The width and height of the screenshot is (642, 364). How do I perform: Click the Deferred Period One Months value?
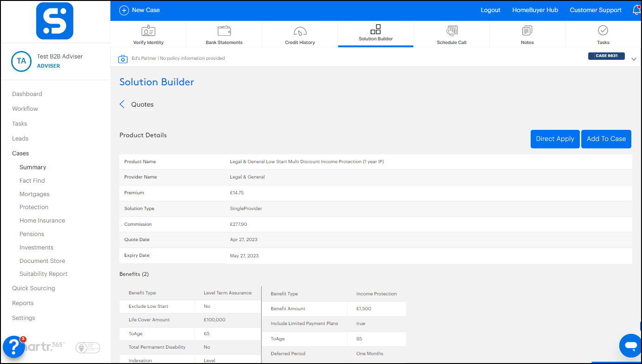click(x=370, y=354)
